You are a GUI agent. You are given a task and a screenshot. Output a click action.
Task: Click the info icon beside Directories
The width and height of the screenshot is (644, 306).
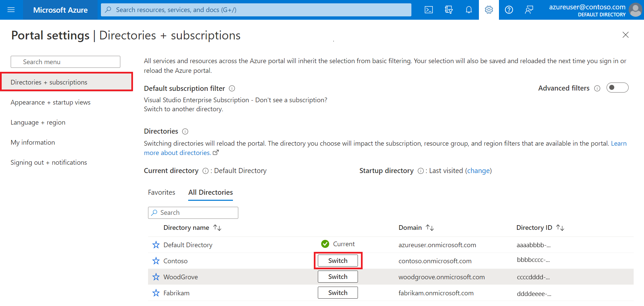click(x=185, y=131)
